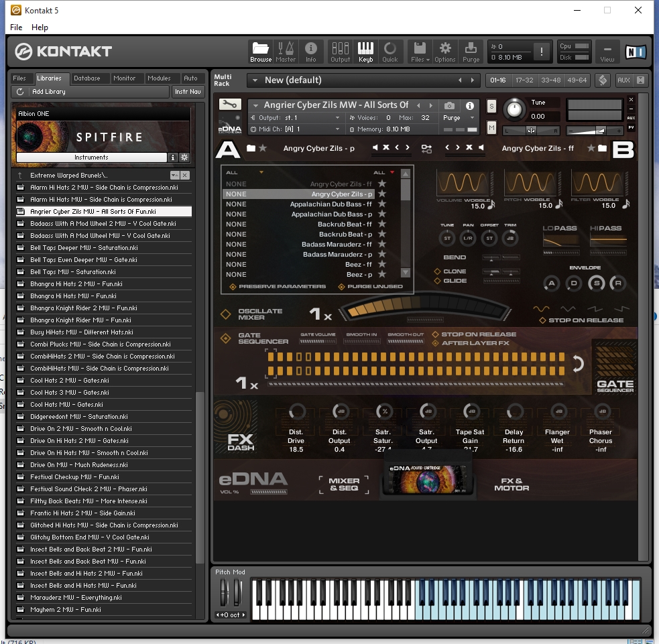Toggle the Gate Sequencer on/off diamond
Image resolution: width=659 pixels, height=644 pixels.
tap(226, 338)
